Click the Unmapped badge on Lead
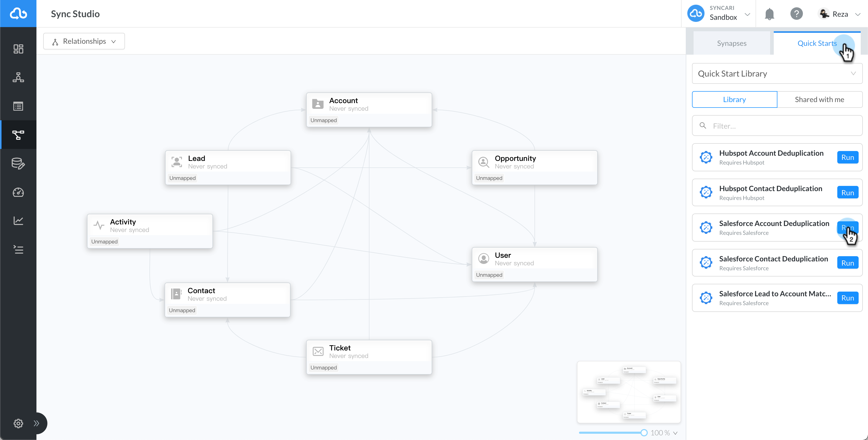 click(182, 178)
